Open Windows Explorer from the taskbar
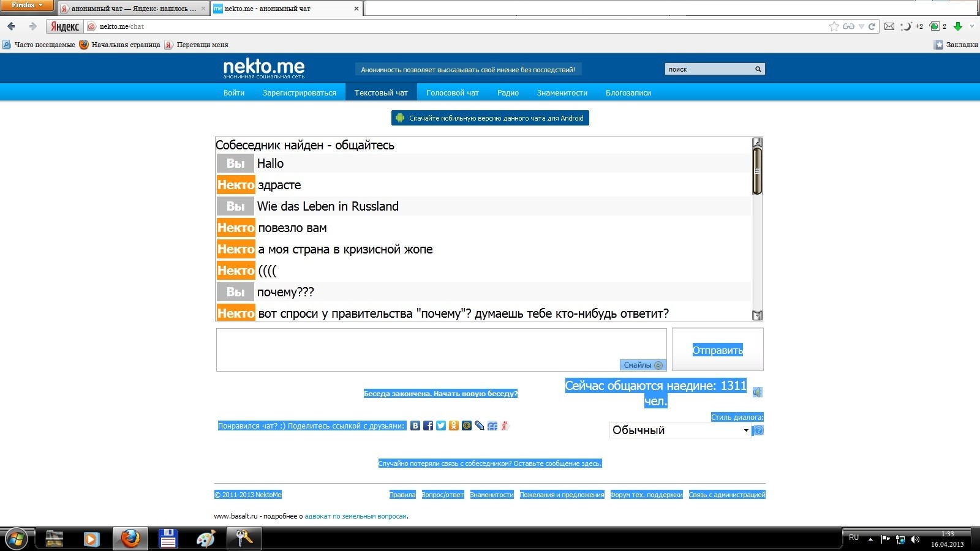This screenshot has width=980, height=551. tap(55, 539)
